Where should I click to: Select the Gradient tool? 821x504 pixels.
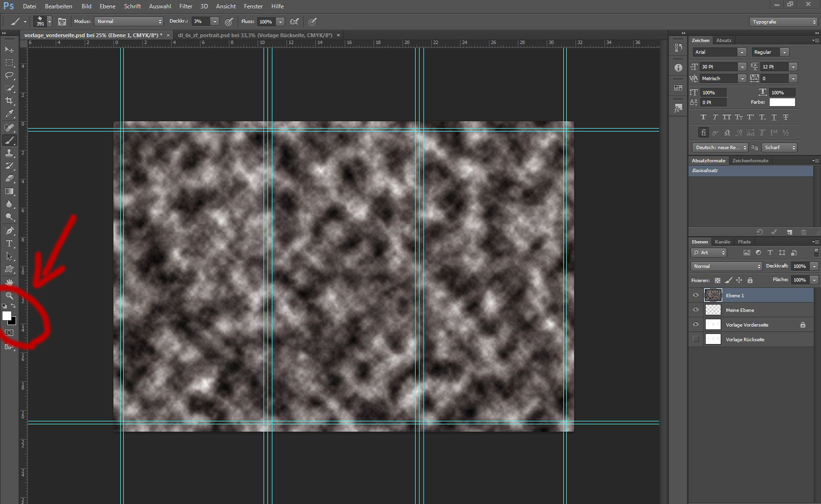point(9,192)
